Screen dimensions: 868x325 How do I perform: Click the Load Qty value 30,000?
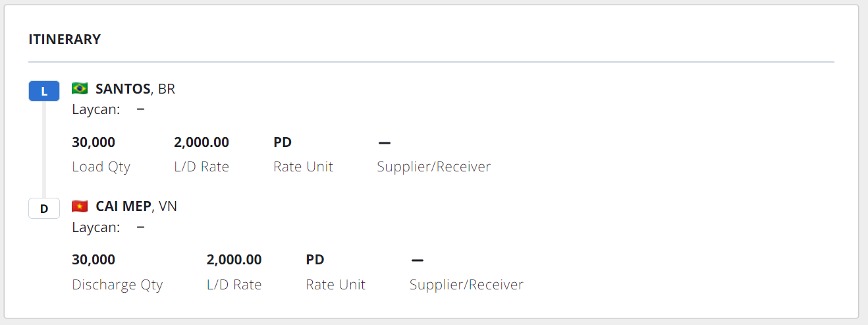94,142
